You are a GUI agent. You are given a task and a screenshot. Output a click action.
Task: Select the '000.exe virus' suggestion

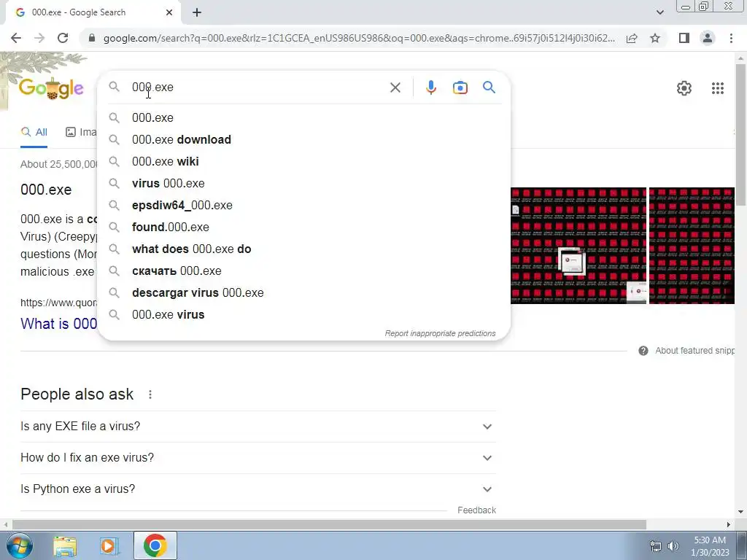pyautogui.click(x=303, y=315)
